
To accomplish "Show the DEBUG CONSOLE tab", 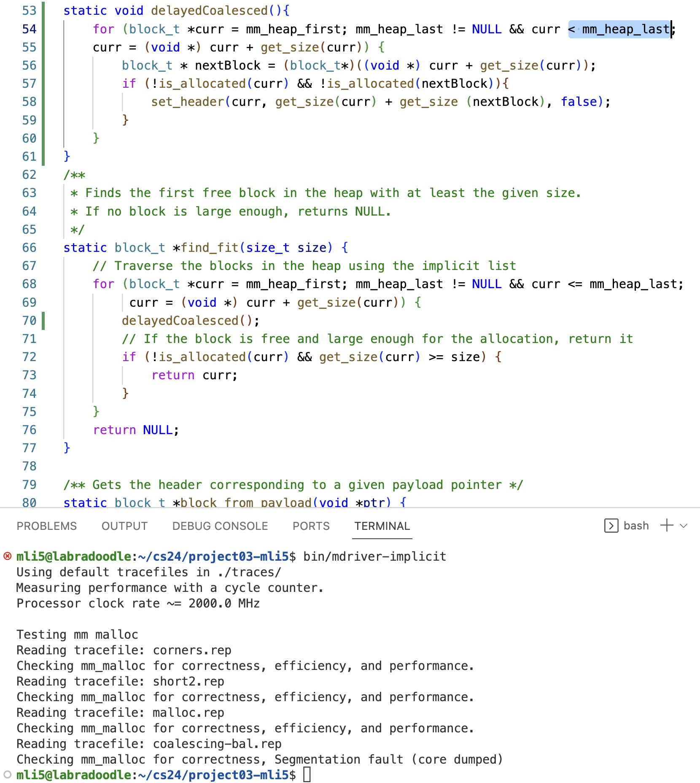I will [220, 526].
